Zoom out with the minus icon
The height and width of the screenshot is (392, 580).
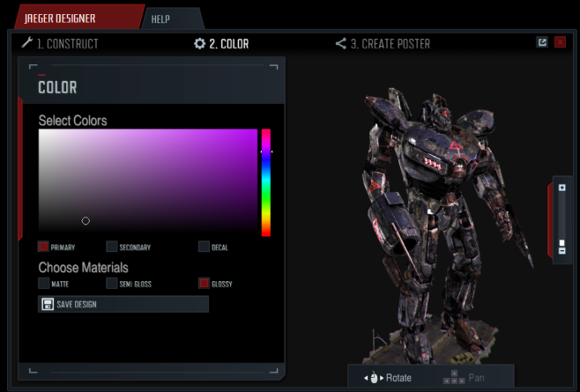tap(561, 251)
